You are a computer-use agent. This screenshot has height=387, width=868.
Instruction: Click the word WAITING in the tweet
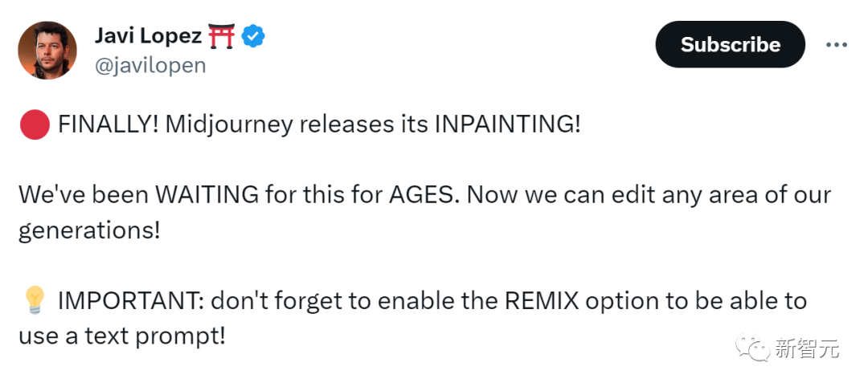click(x=207, y=195)
